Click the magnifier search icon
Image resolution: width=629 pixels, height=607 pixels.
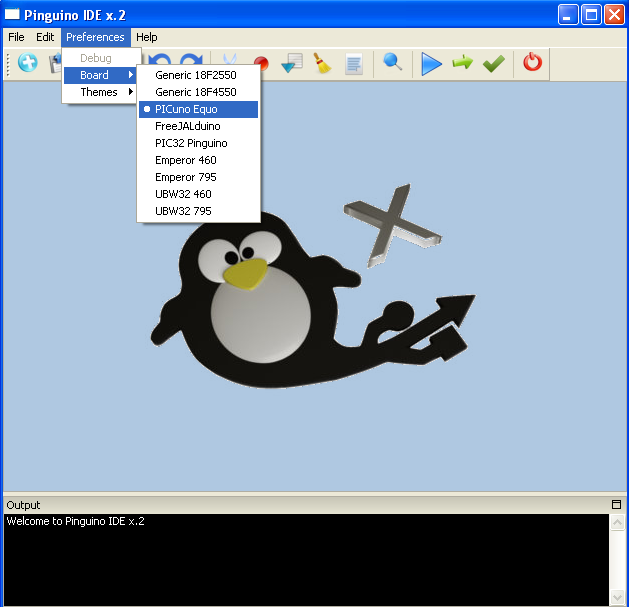coord(393,63)
